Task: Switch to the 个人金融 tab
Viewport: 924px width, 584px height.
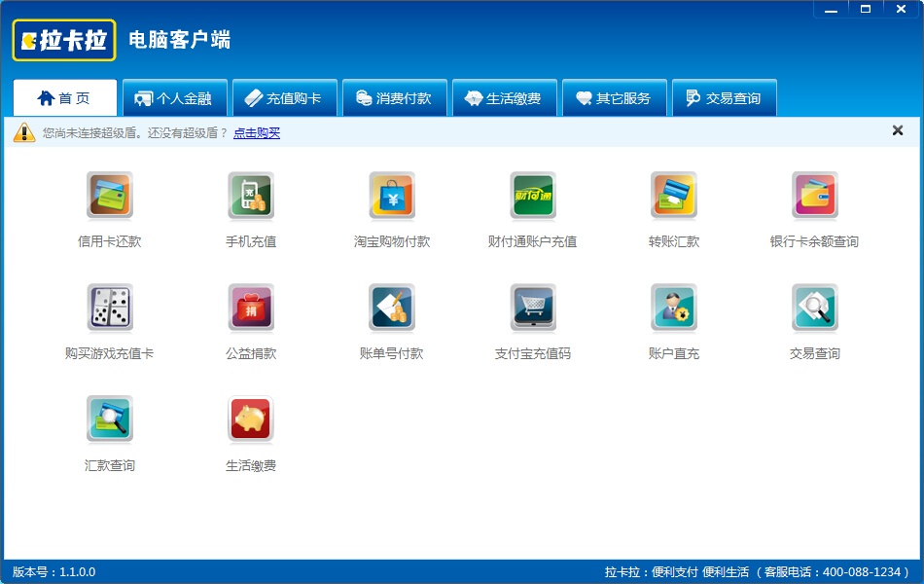Action: tap(175, 98)
